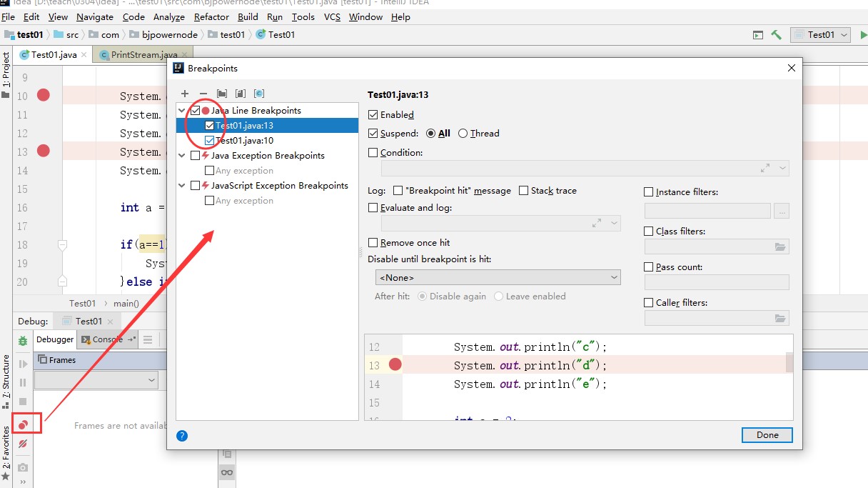
Task: Enable Breakpoint hit message logging
Action: [398, 191]
